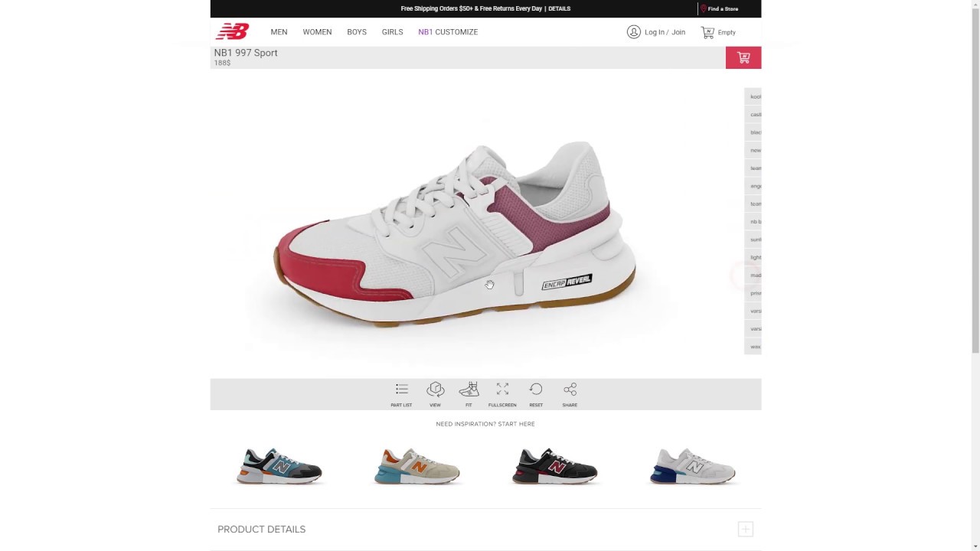Choose the teal and black inspiration shoe
This screenshot has width=980, height=551.
(x=279, y=466)
